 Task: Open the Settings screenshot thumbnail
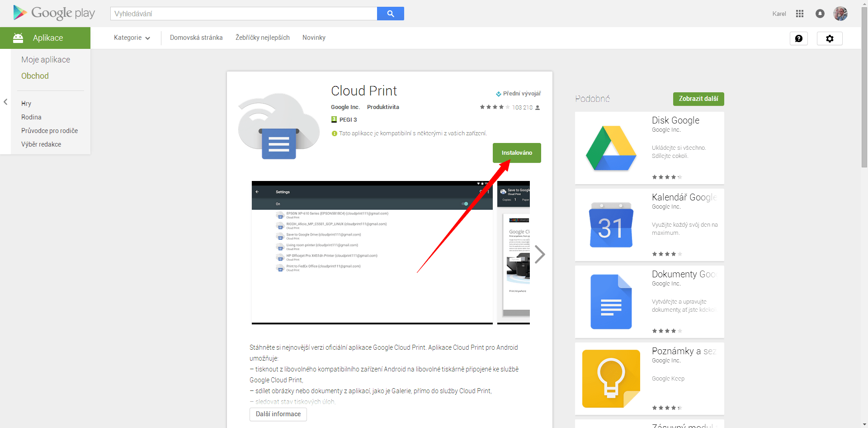pyautogui.click(x=372, y=253)
